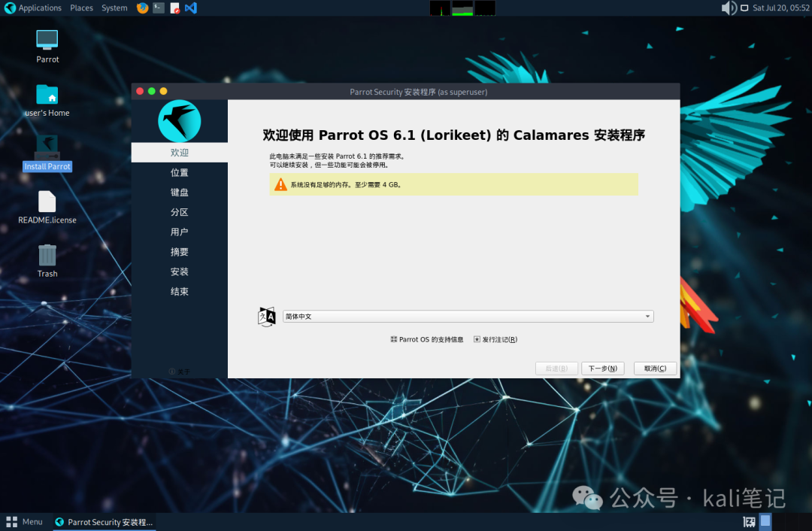Click the Menu grid icon in bottom panel

pyautogui.click(x=11, y=522)
